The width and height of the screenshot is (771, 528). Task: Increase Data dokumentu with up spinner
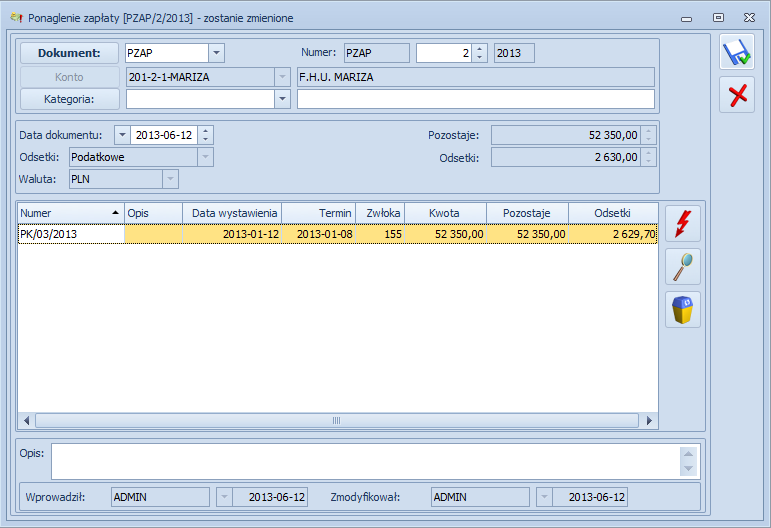(x=206, y=130)
